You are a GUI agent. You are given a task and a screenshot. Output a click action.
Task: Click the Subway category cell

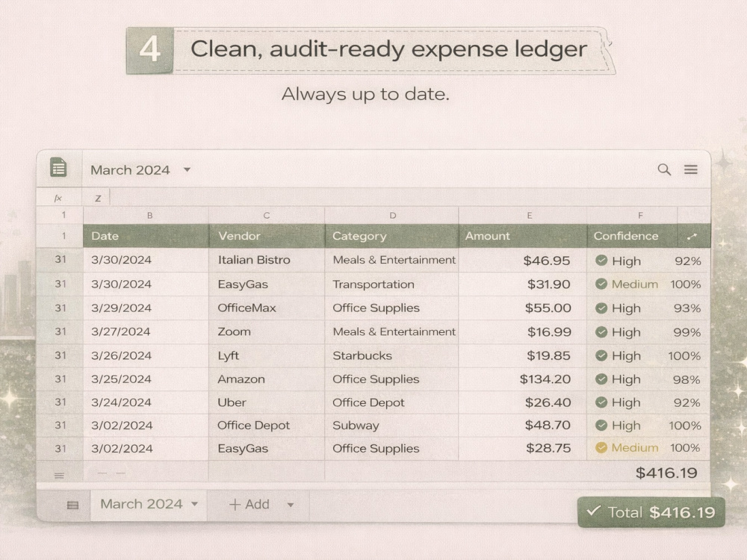391,426
